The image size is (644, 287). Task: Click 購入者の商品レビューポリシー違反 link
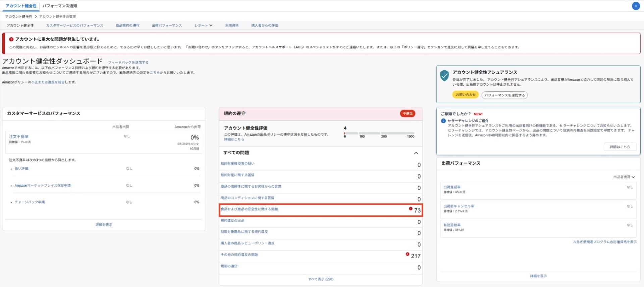(x=248, y=243)
